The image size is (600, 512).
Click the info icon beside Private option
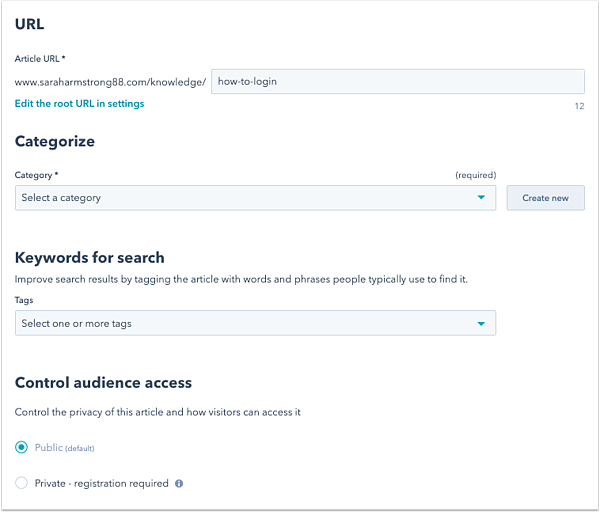pos(179,484)
